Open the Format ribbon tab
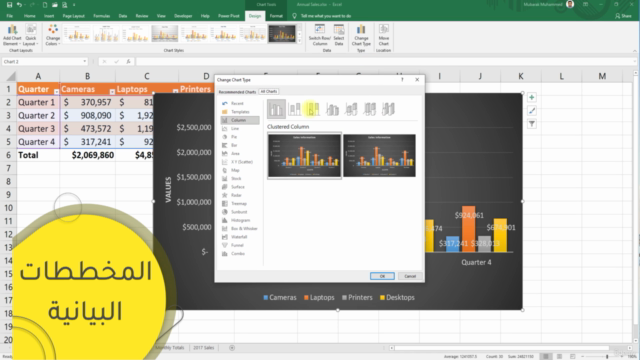 click(276, 16)
